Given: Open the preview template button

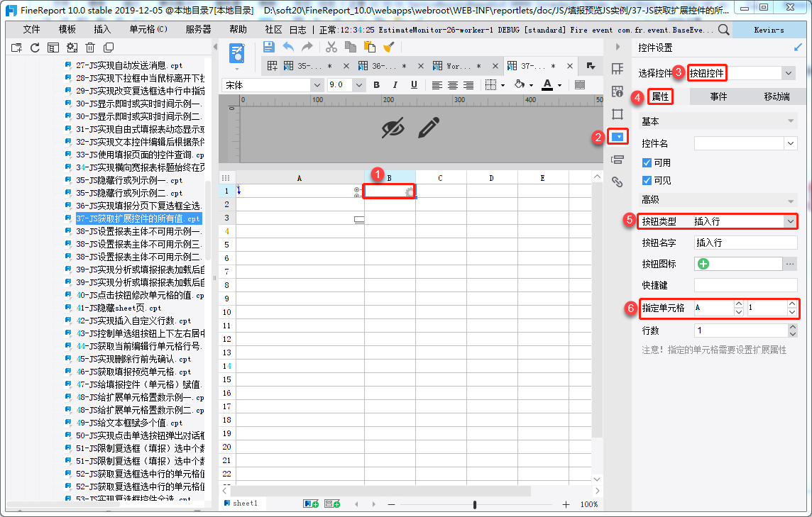Looking at the screenshot, I should click(x=236, y=53).
